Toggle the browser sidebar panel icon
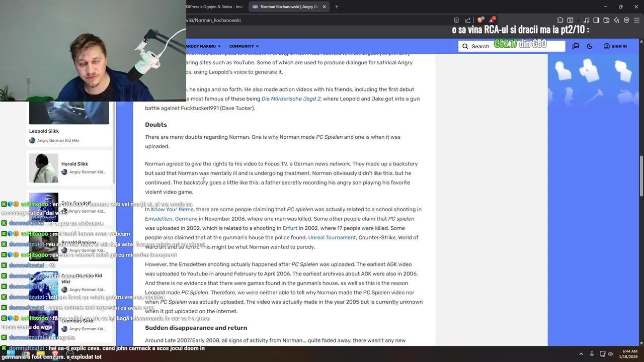644x362 pixels. tap(596, 20)
